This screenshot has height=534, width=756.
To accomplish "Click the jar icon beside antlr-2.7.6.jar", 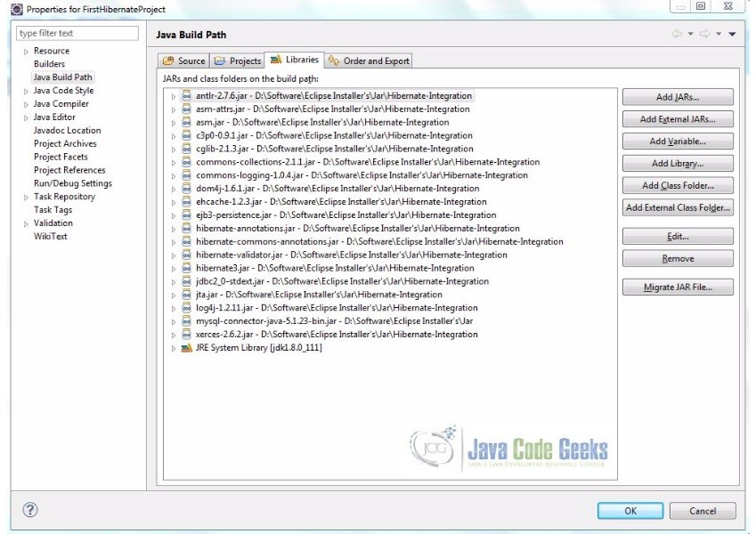I will [x=186, y=96].
